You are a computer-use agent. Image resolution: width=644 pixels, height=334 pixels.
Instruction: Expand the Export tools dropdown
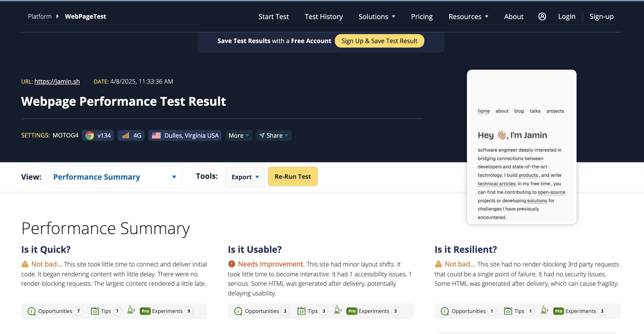point(244,177)
